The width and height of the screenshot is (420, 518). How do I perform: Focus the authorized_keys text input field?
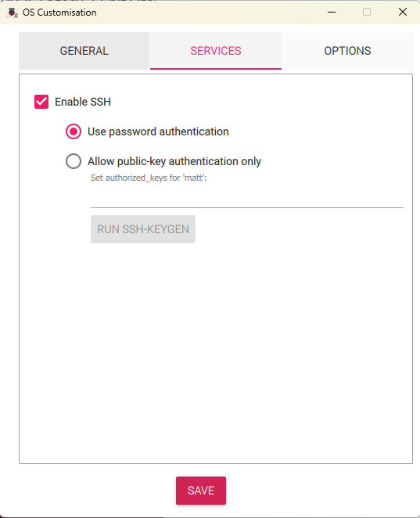[x=247, y=197]
